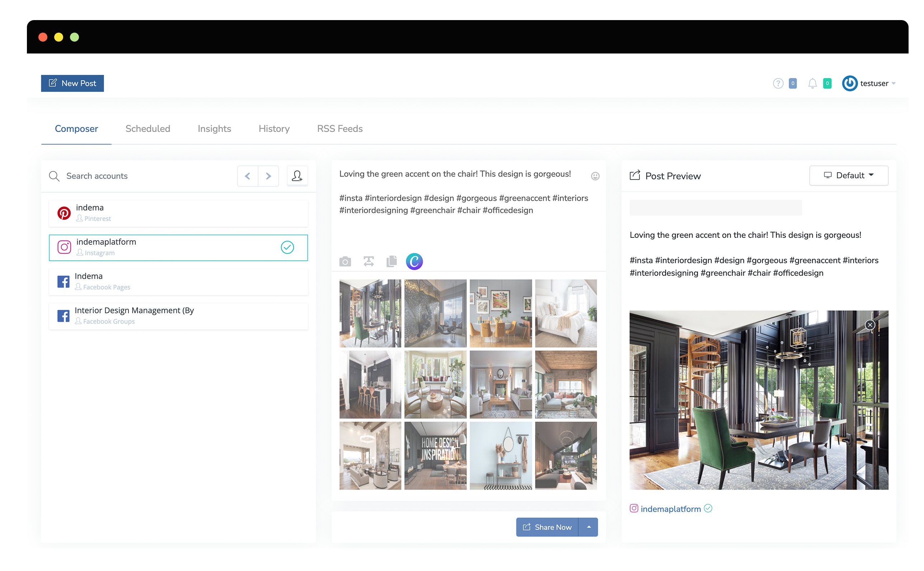Switch to the Scheduled tab

[148, 129]
